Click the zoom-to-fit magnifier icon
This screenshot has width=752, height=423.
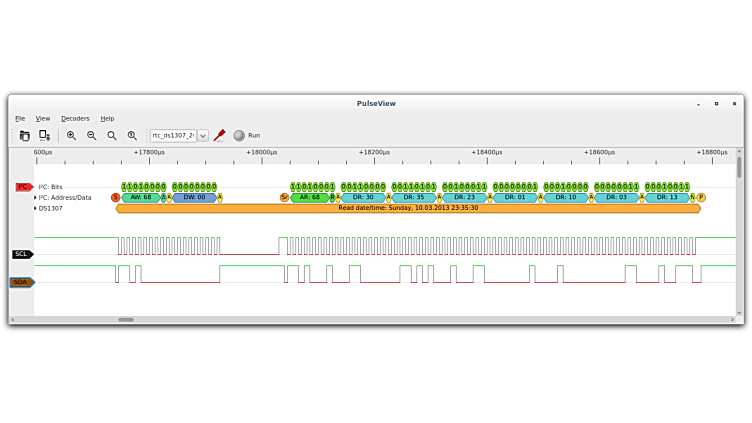click(x=111, y=136)
